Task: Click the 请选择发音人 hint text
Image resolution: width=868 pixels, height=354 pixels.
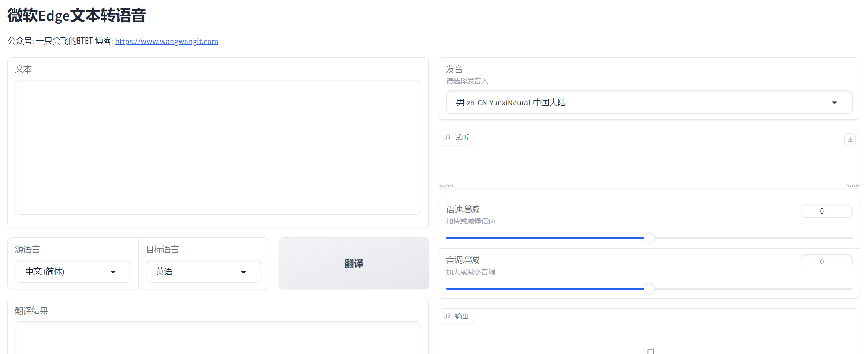Action: tap(467, 81)
